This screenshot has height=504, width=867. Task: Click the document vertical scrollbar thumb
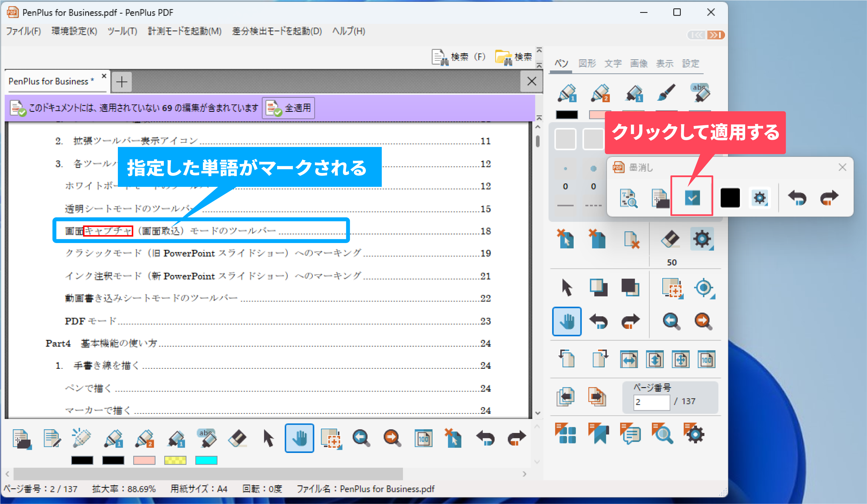537,141
